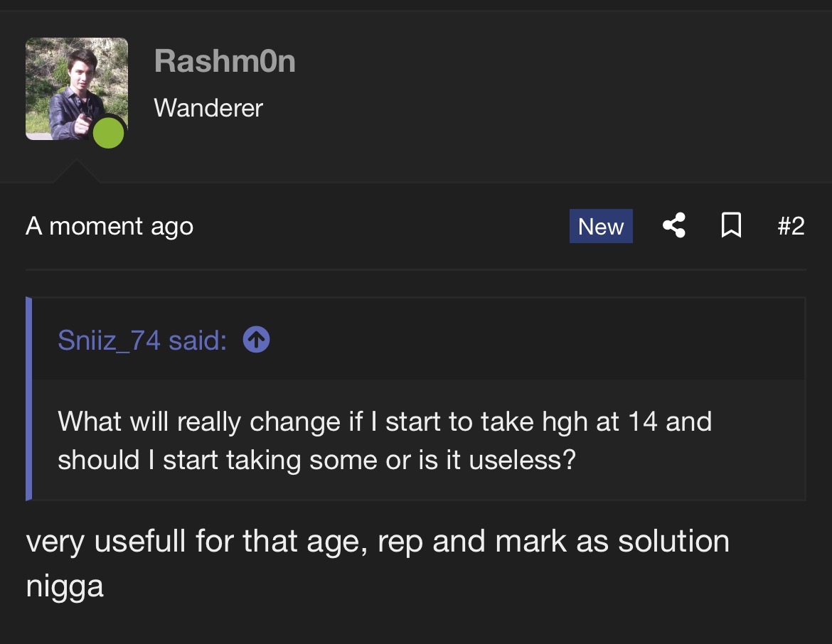
Task: Click the triangle pointer beneath the avatar
Action: 76,171
